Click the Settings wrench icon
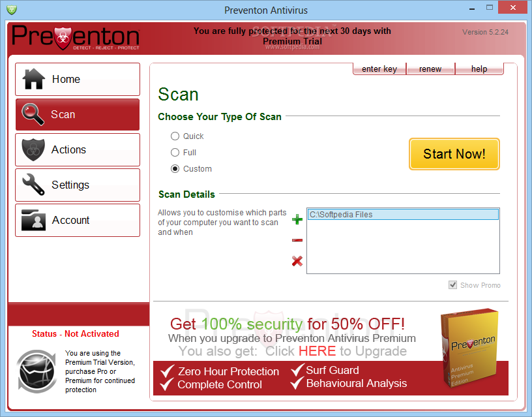This screenshot has height=417, width=532. pos(33,185)
